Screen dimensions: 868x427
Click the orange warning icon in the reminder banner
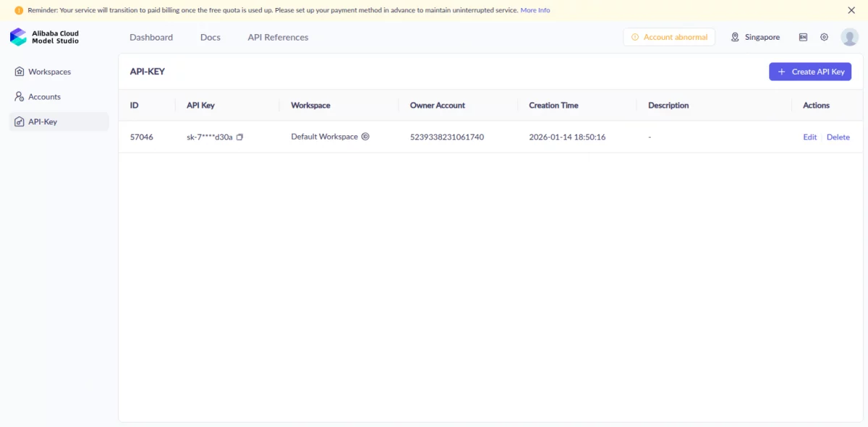[19, 10]
